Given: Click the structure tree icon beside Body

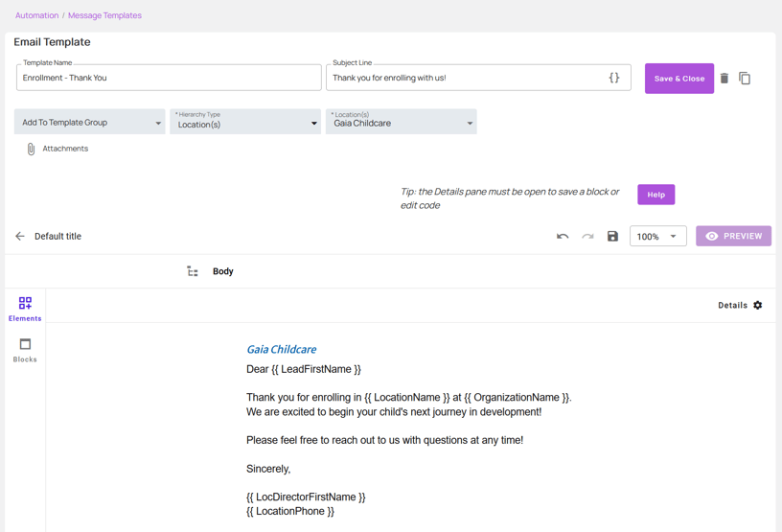Looking at the screenshot, I should [193, 272].
